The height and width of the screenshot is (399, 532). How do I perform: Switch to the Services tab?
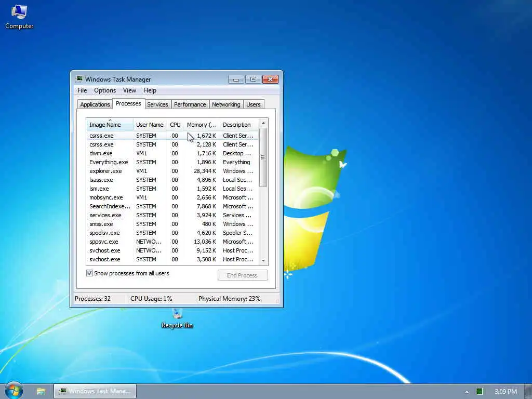click(157, 104)
